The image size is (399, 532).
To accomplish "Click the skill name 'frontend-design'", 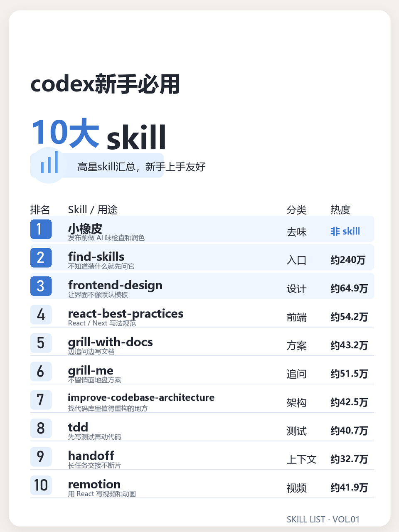I will coord(115,286).
